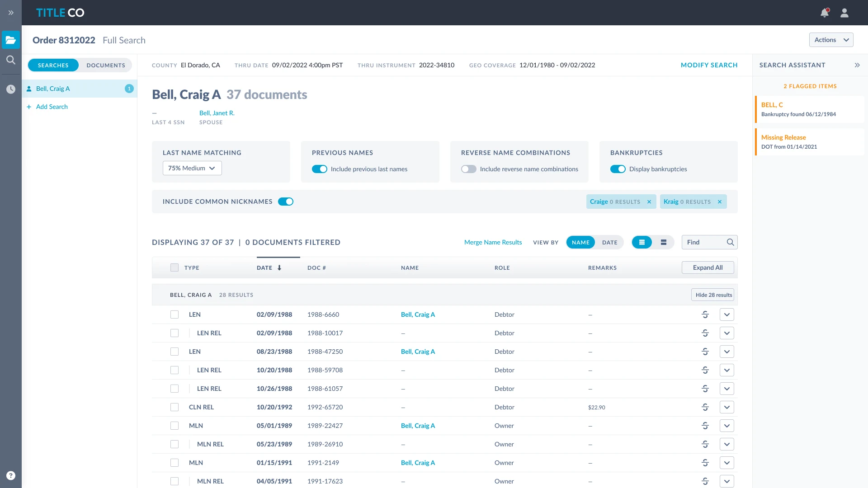View results by Date

pyautogui.click(x=609, y=242)
